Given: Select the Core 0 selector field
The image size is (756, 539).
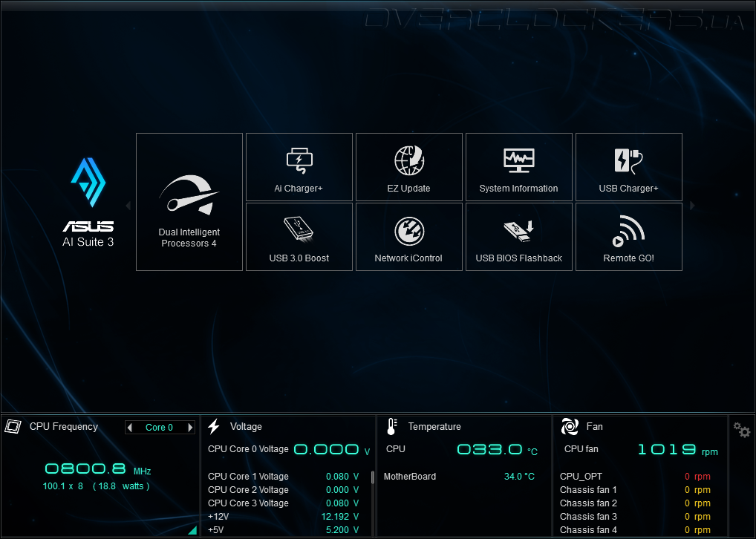Looking at the screenshot, I should click(x=160, y=428).
